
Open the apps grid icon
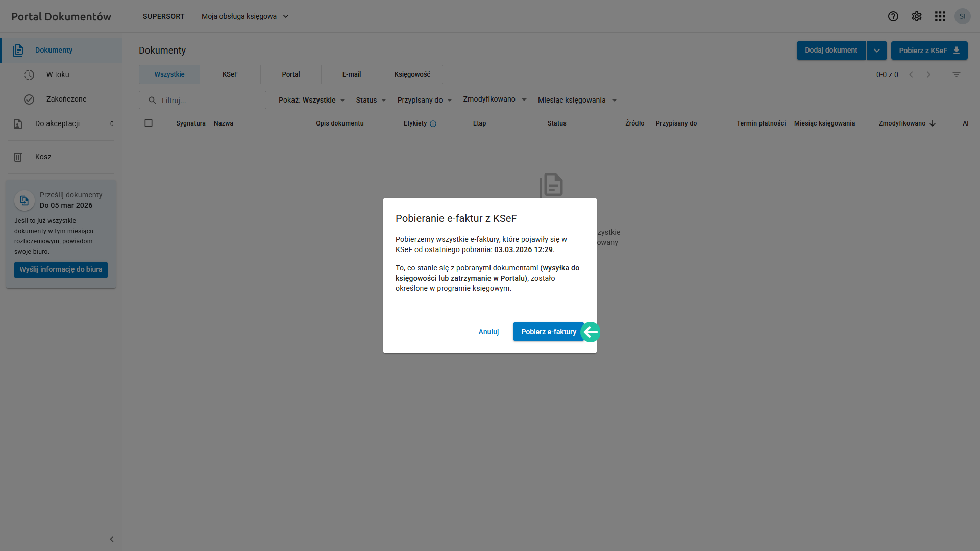pyautogui.click(x=940, y=16)
